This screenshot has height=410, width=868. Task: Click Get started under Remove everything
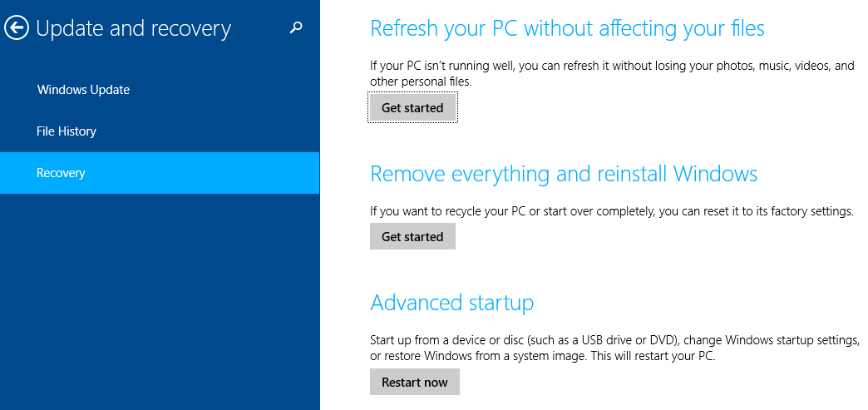pos(412,236)
